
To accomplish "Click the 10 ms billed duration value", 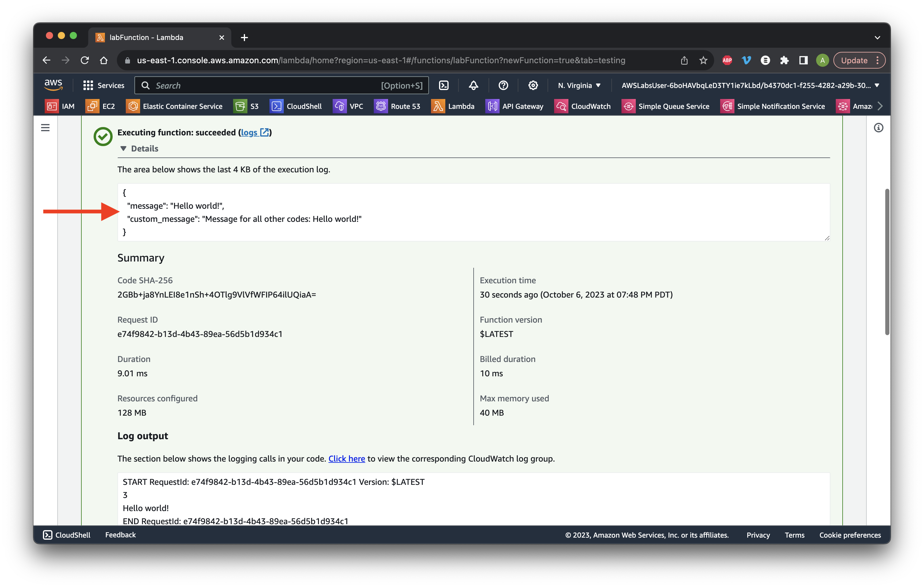I will point(491,373).
